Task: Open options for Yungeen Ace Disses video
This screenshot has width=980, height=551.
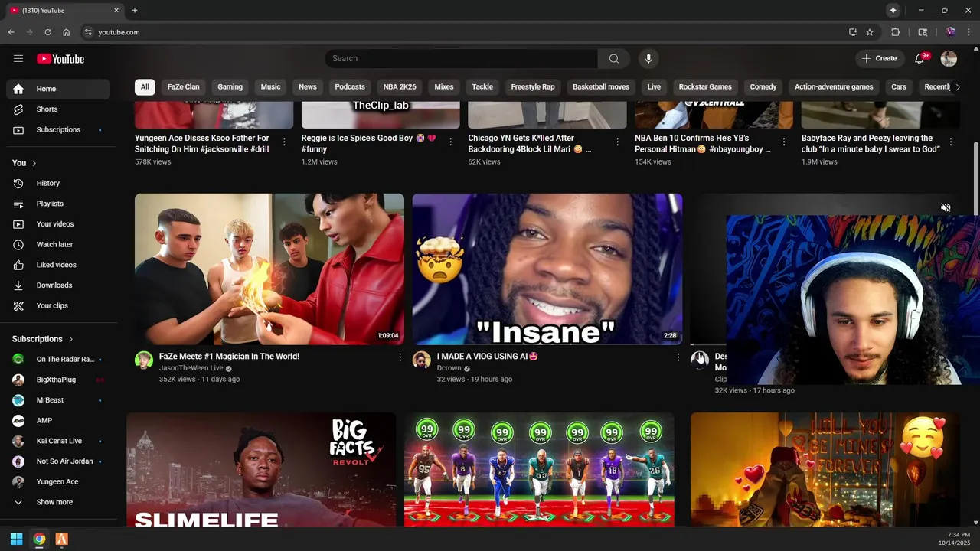Action: point(284,142)
